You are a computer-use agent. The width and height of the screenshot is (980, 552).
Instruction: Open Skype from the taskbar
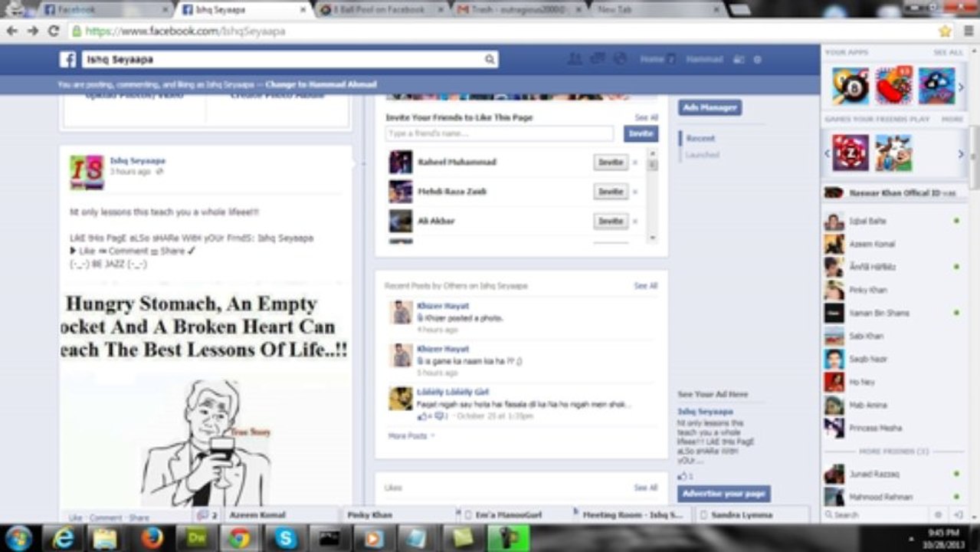285,538
